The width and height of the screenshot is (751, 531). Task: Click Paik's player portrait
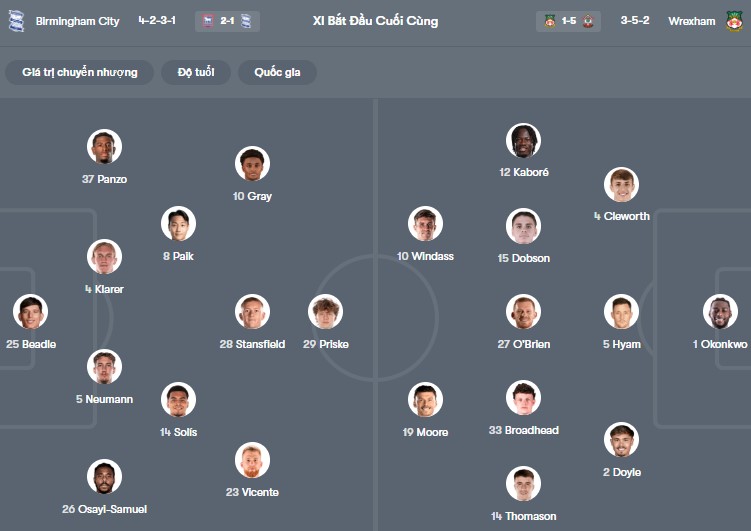(x=179, y=224)
